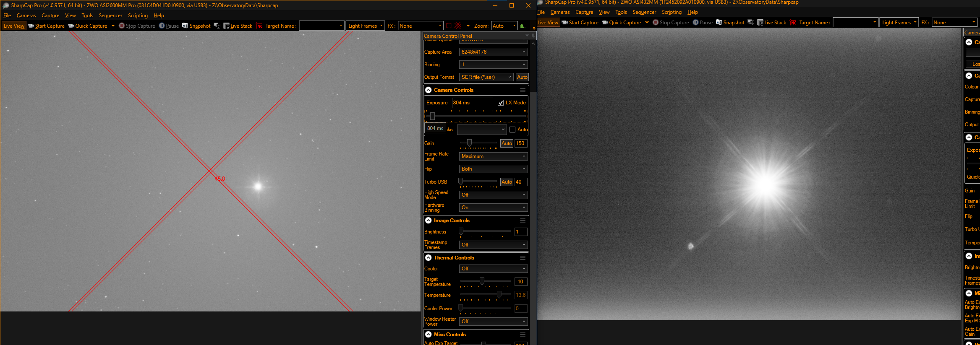Viewport: 980px width, 345px height.
Task: Collapse the Thermal Controls section
Action: click(428, 258)
